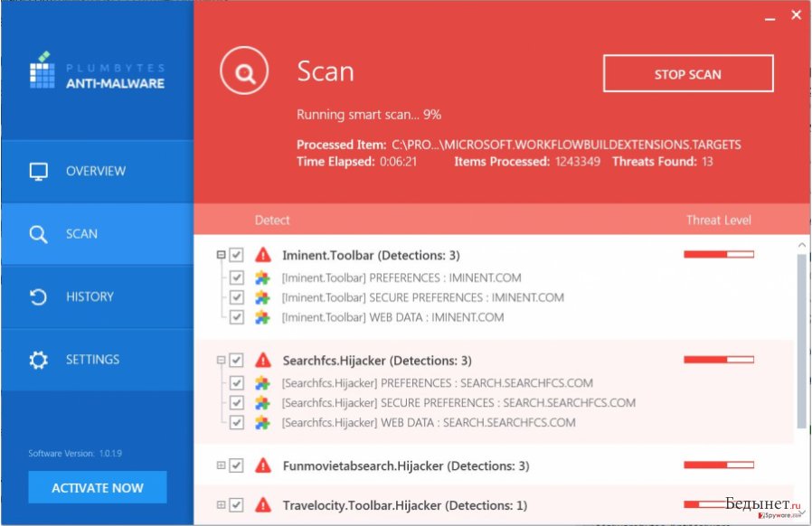Select Travelocity.Toolbar.Hijacker (Detections: 1) row

[x=405, y=505]
